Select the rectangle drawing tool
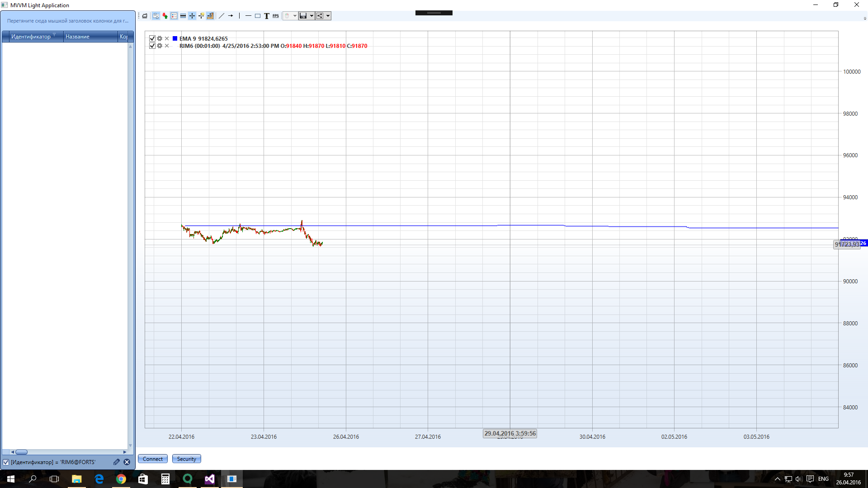Image resolution: width=868 pixels, height=488 pixels. (258, 16)
